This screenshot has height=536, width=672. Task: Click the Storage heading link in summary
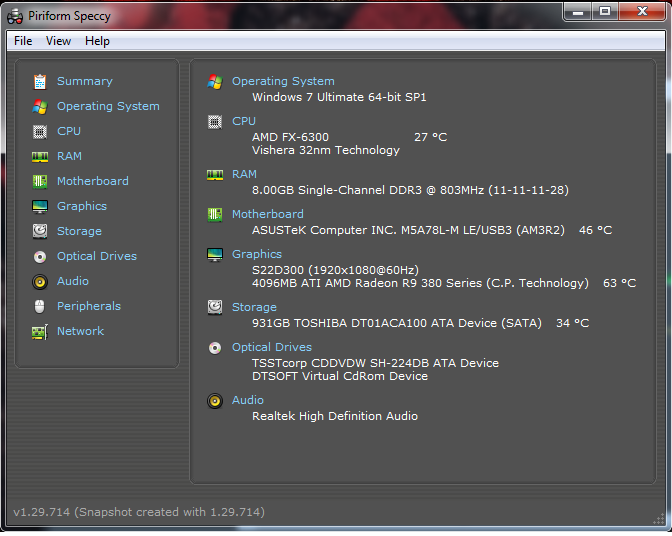click(254, 307)
